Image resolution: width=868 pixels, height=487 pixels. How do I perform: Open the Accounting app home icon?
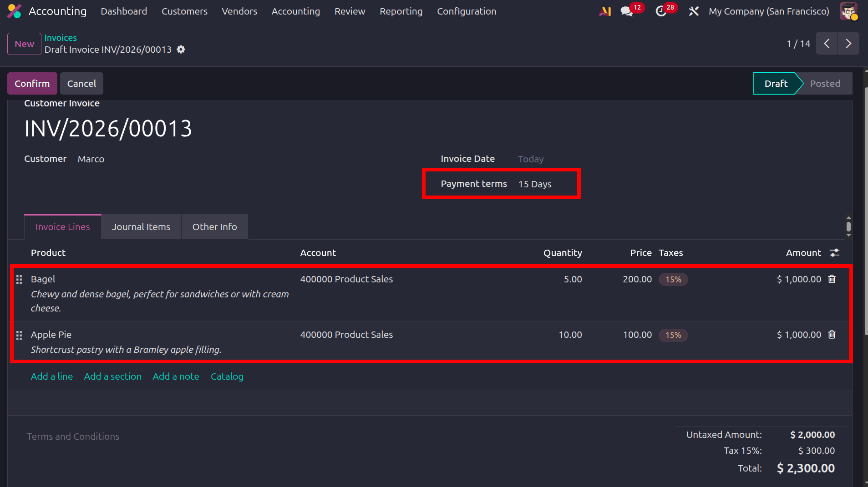15,11
